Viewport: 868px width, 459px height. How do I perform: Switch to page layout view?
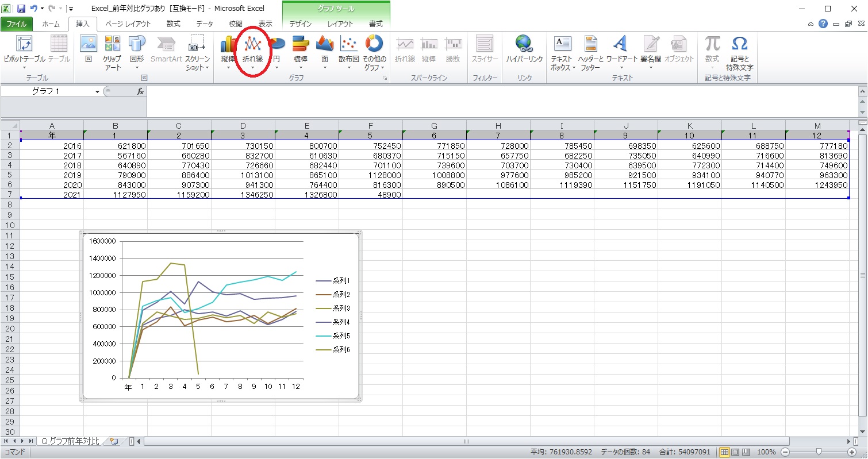[735, 452]
